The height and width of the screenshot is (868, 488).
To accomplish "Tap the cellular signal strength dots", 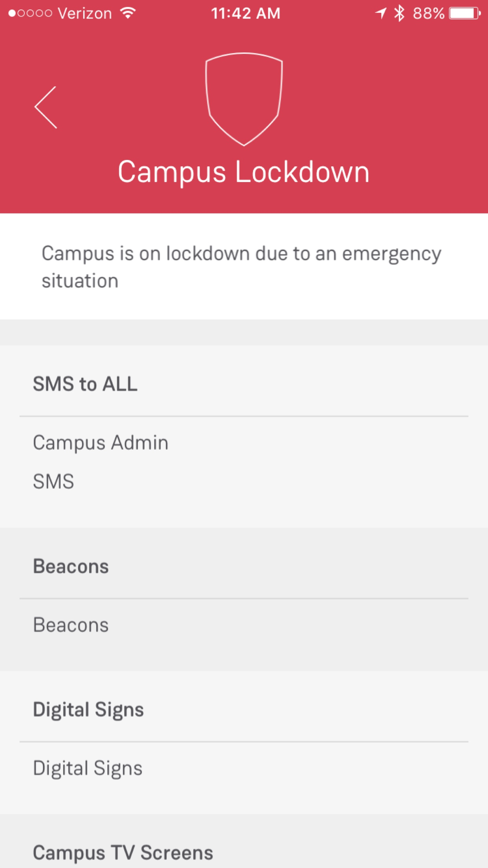I will 30,13.
